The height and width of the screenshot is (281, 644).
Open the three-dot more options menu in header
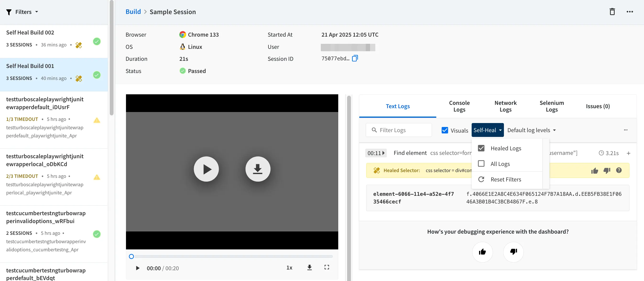(629, 12)
